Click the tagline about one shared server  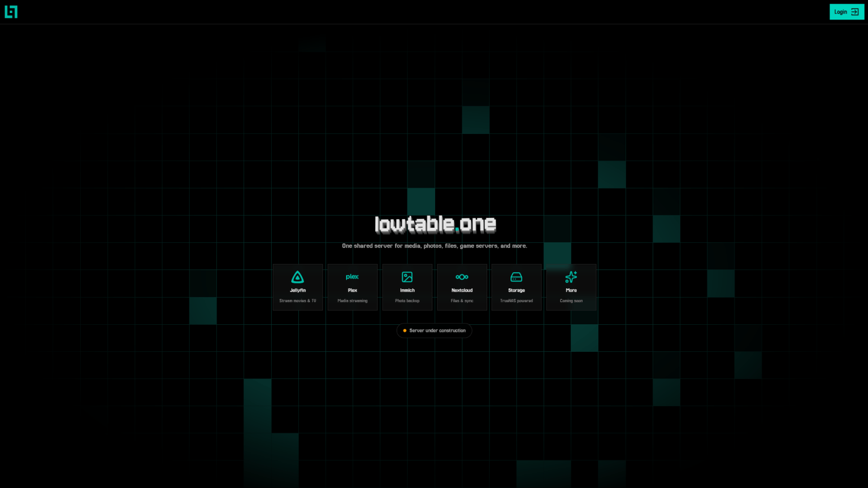(434, 246)
